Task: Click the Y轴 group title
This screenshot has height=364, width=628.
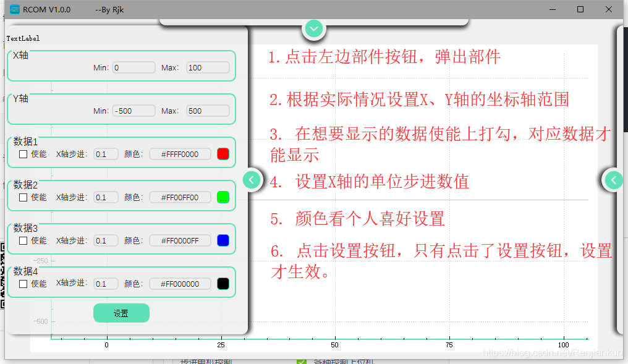Action: [20, 98]
